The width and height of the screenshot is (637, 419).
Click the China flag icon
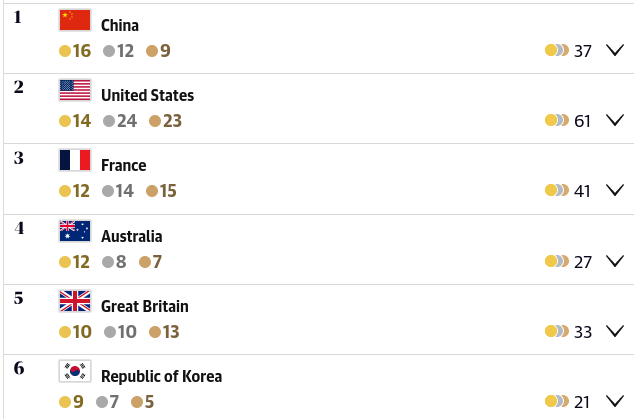click(75, 20)
